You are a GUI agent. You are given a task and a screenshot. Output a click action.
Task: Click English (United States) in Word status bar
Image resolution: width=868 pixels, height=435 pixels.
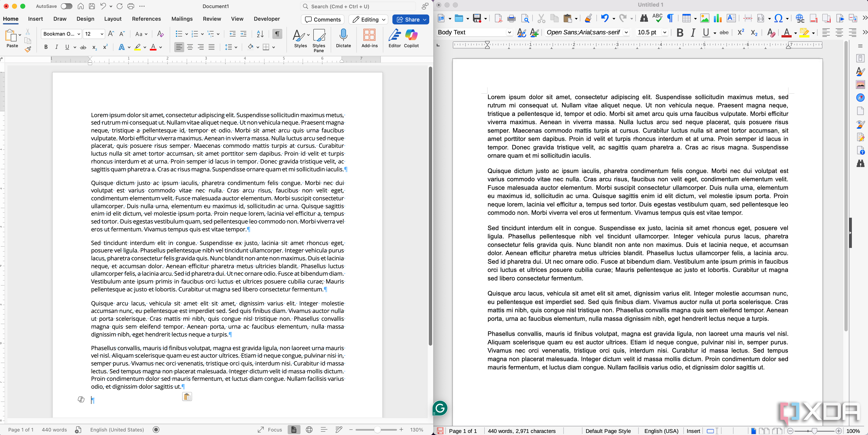point(117,430)
